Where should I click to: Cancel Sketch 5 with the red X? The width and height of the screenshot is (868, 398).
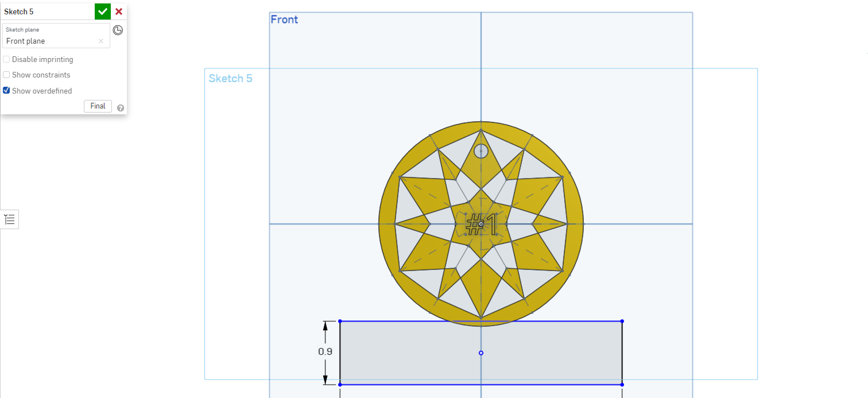(x=119, y=11)
